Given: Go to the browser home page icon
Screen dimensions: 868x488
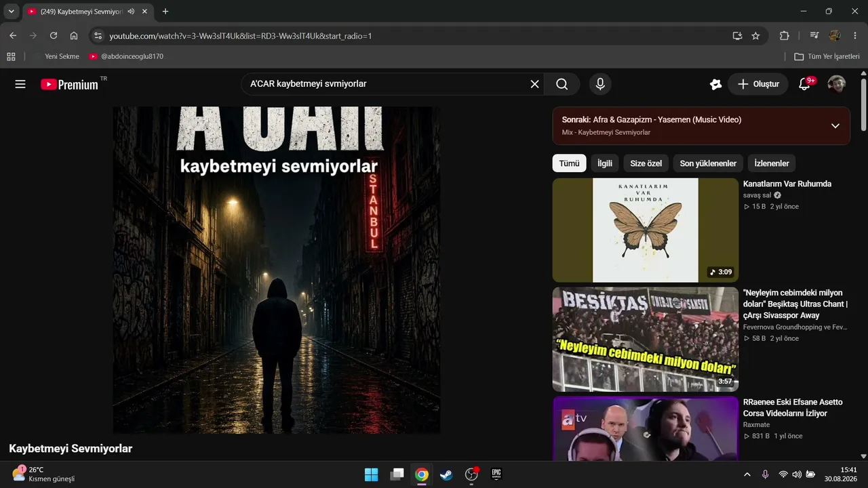Looking at the screenshot, I should point(74,36).
